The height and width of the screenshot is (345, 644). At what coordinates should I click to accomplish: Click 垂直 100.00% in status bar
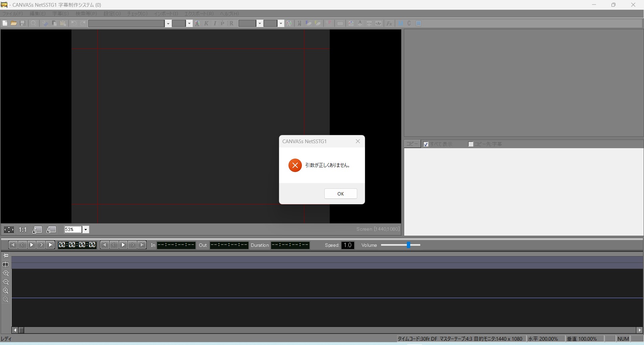[x=582, y=339]
